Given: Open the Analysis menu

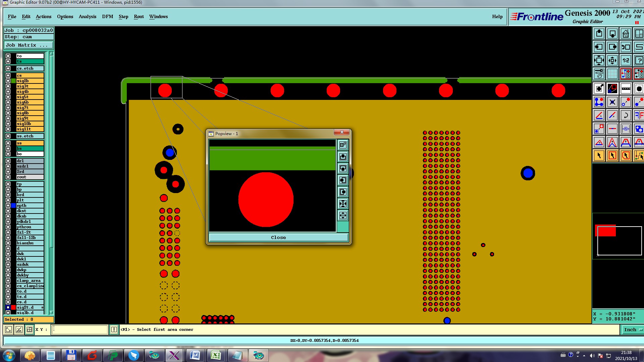Looking at the screenshot, I should click(x=87, y=17).
